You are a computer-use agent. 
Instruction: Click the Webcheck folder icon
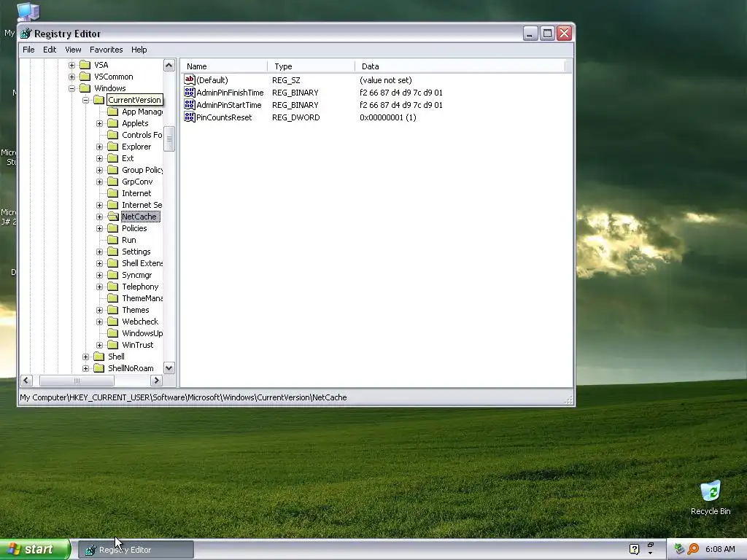[x=113, y=322]
